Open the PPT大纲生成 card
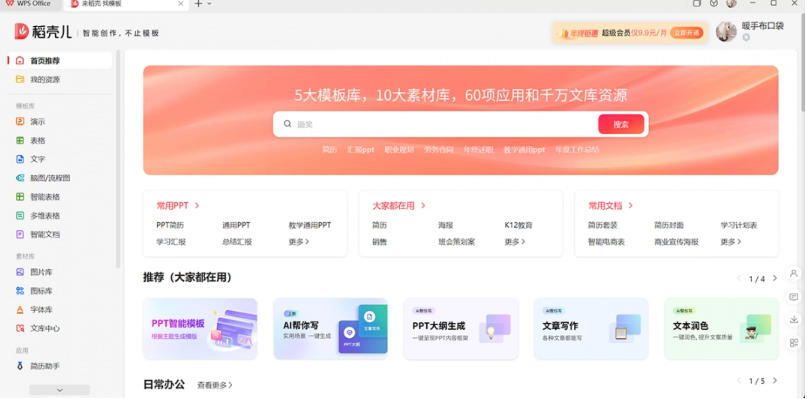The height and width of the screenshot is (399, 807). tap(461, 328)
